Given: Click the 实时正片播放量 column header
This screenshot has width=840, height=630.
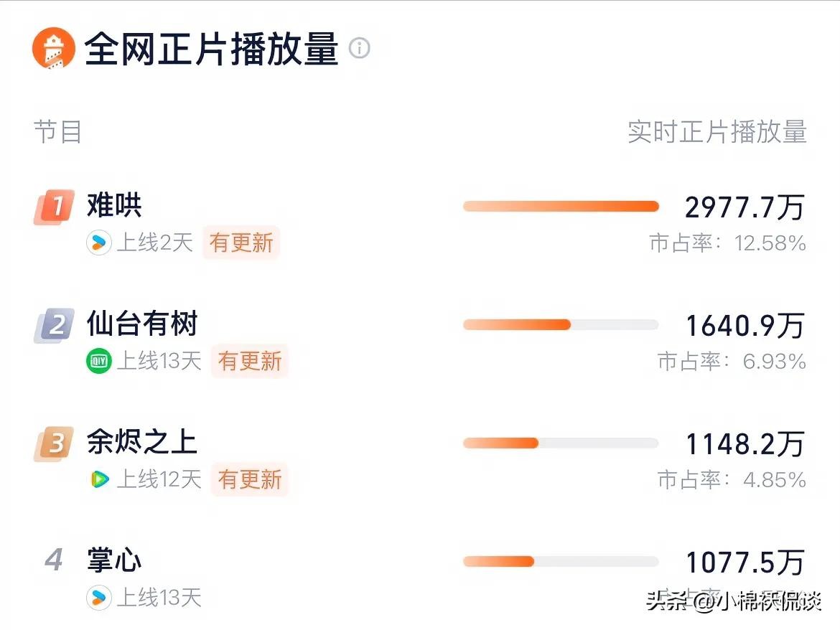Looking at the screenshot, I should coord(717,132).
